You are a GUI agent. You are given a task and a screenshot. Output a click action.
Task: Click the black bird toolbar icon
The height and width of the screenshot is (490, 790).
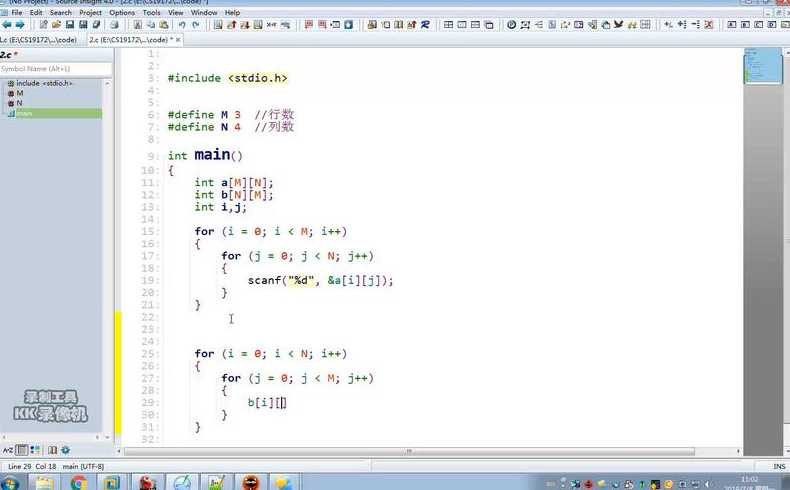point(619,24)
